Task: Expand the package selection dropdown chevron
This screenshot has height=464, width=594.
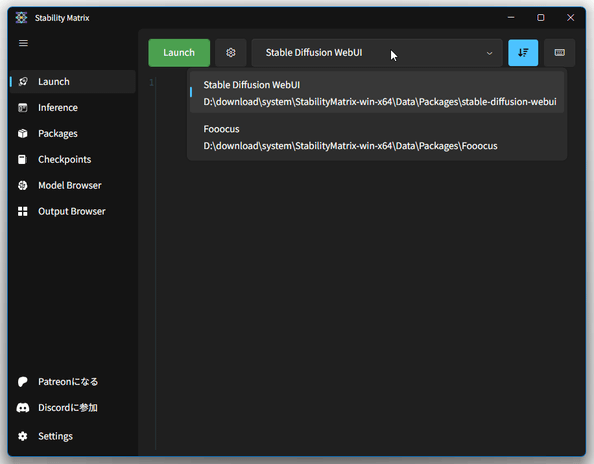Action: [x=489, y=53]
